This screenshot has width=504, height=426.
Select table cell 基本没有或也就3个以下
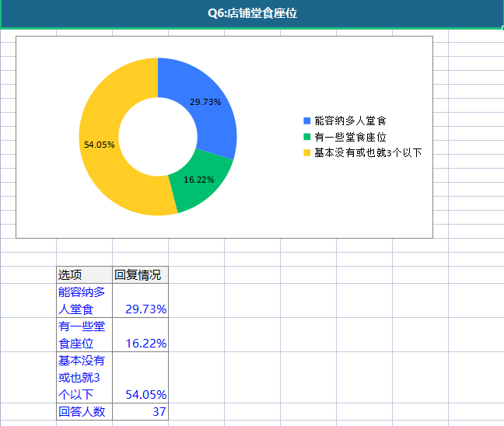coord(84,378)
